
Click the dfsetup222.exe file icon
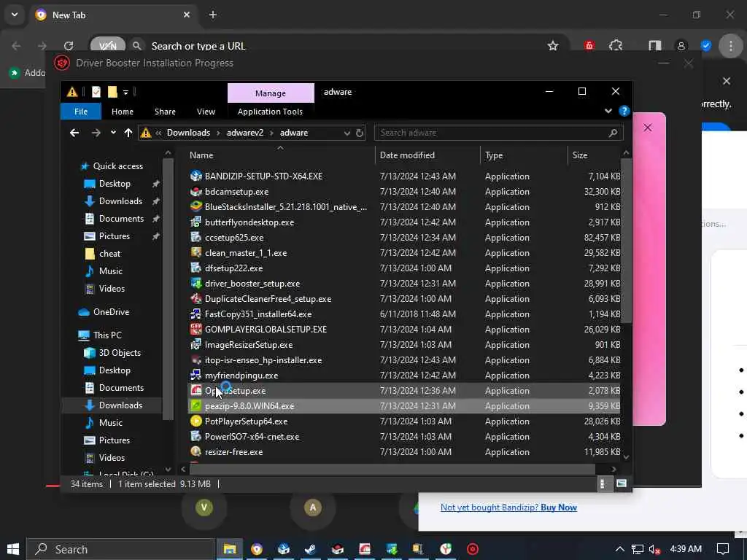tap(196, 268)
